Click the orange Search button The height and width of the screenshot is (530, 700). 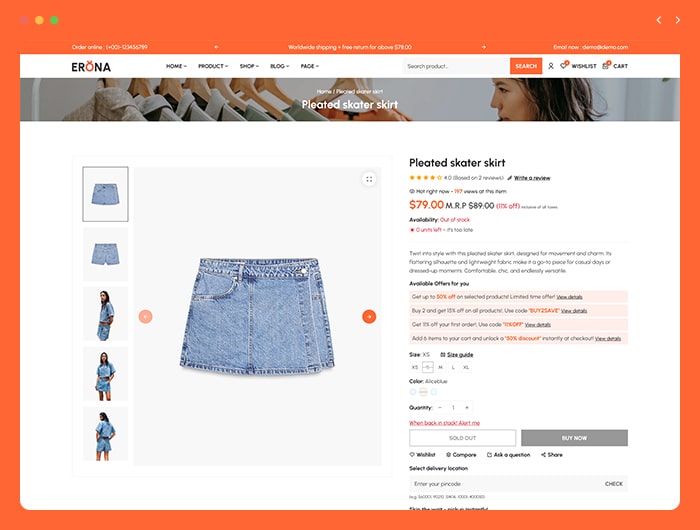pyautogui.click(x=526, y=66)
